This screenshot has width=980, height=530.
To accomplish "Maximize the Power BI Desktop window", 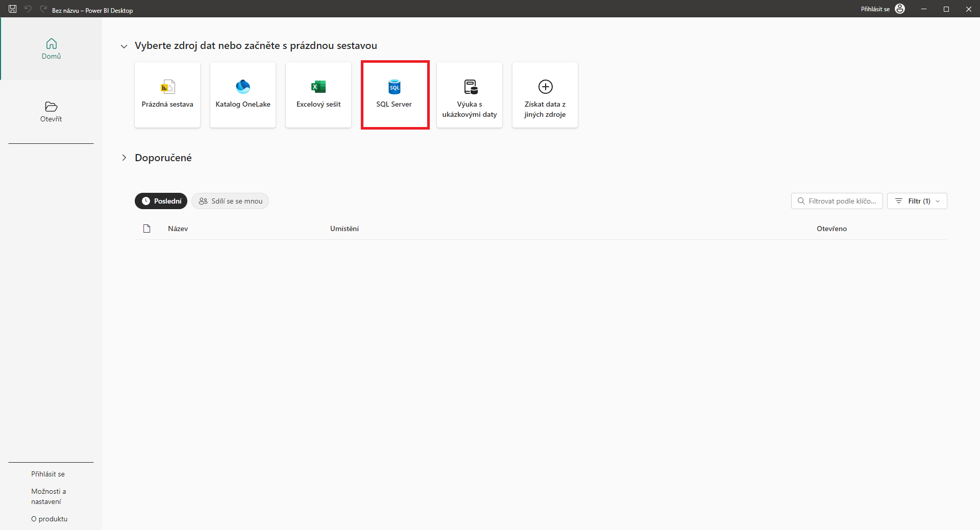I will [946, 9].
